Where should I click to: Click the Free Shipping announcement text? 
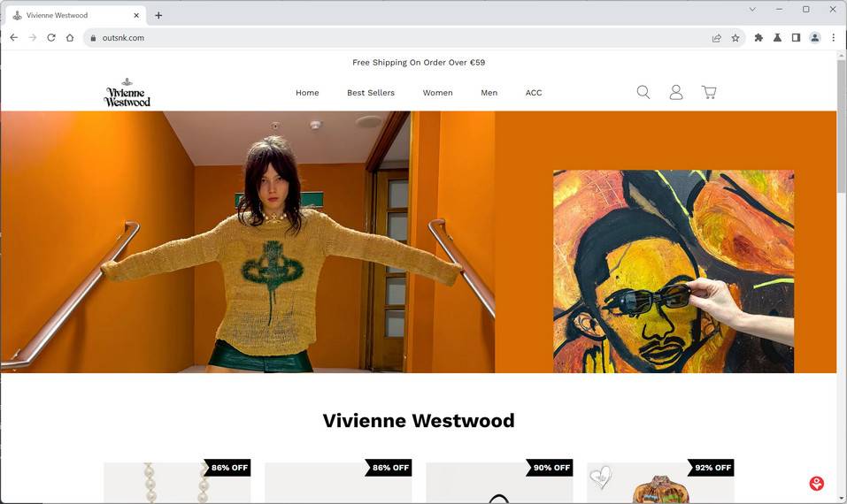click(419, 63)
